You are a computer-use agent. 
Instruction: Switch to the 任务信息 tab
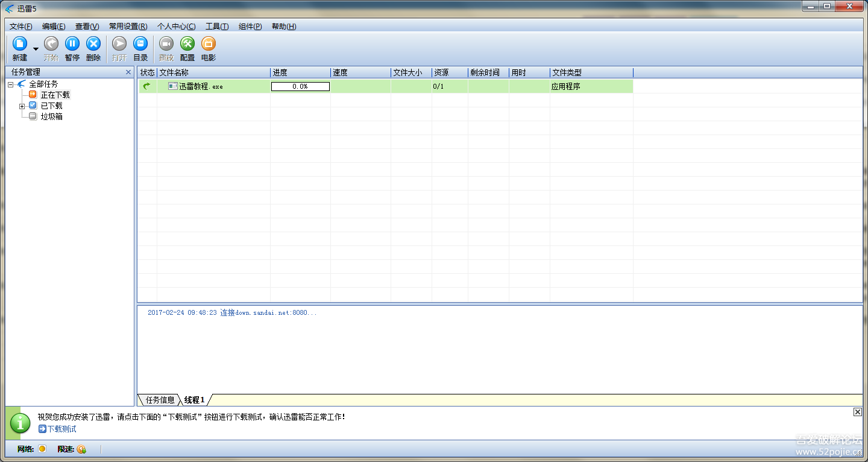click(160, 400)
